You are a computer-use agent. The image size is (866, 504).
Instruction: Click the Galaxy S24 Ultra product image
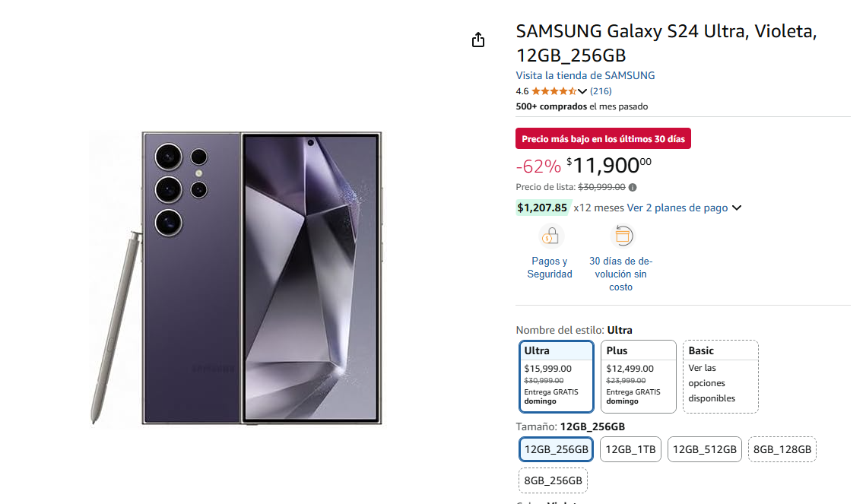pos(236,277)
